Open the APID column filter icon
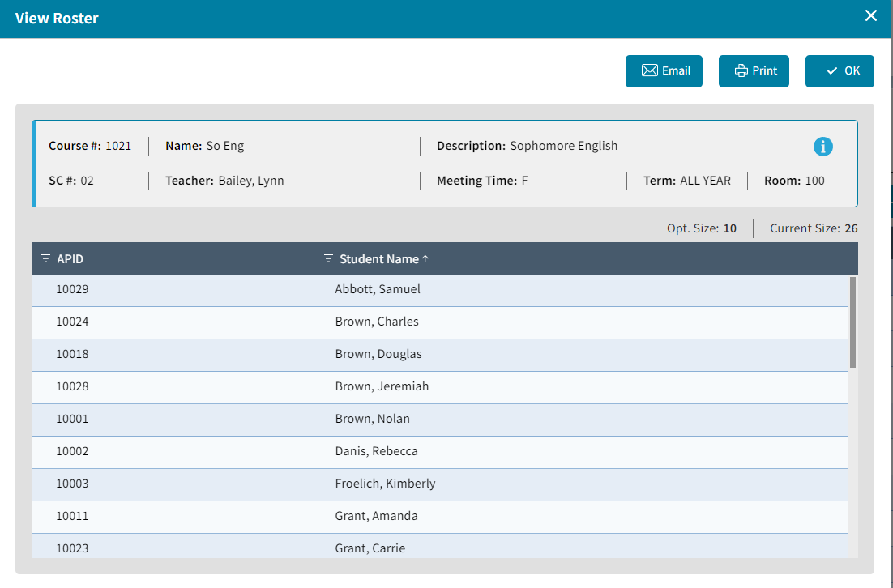The image size is (893, 588). pos(46,259)
